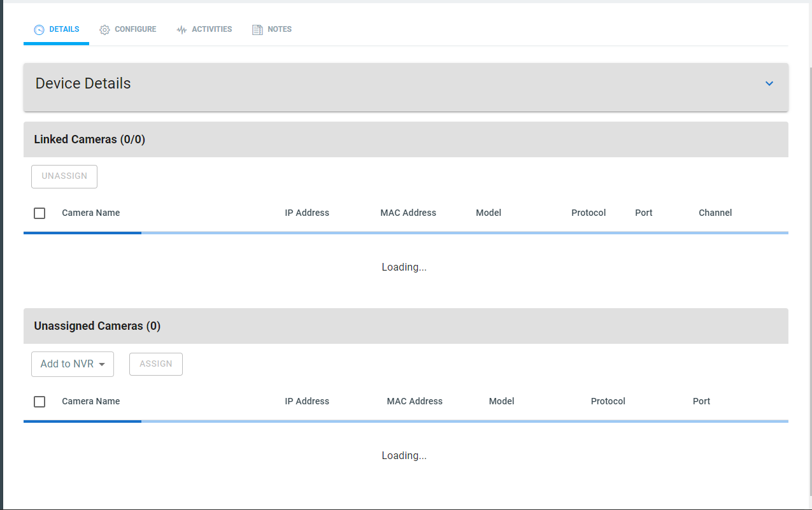Sort Unassigned Cameras by Model column
The width and height of the screenshot is (812, 510).
click(502, 401)
